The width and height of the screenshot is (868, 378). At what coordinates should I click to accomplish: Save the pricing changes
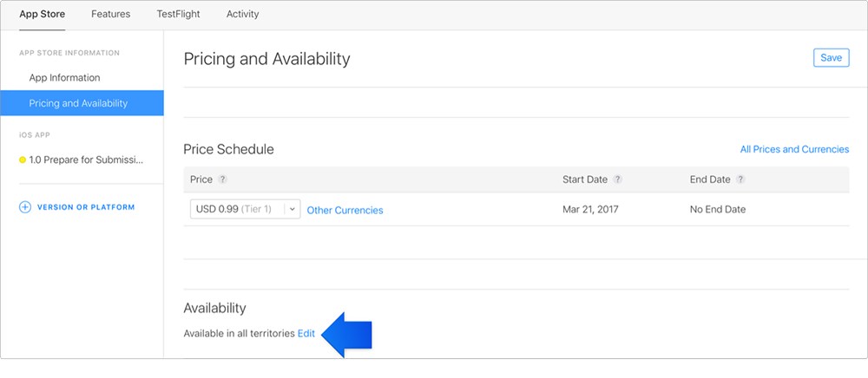[831, 57]
